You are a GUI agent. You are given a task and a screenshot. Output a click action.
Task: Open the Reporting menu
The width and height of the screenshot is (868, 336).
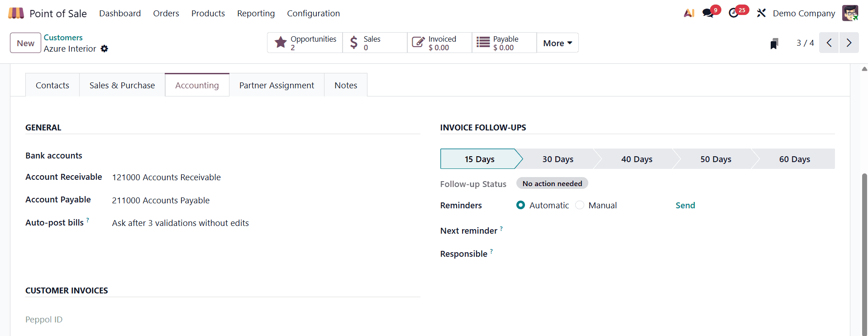[256, 13]
